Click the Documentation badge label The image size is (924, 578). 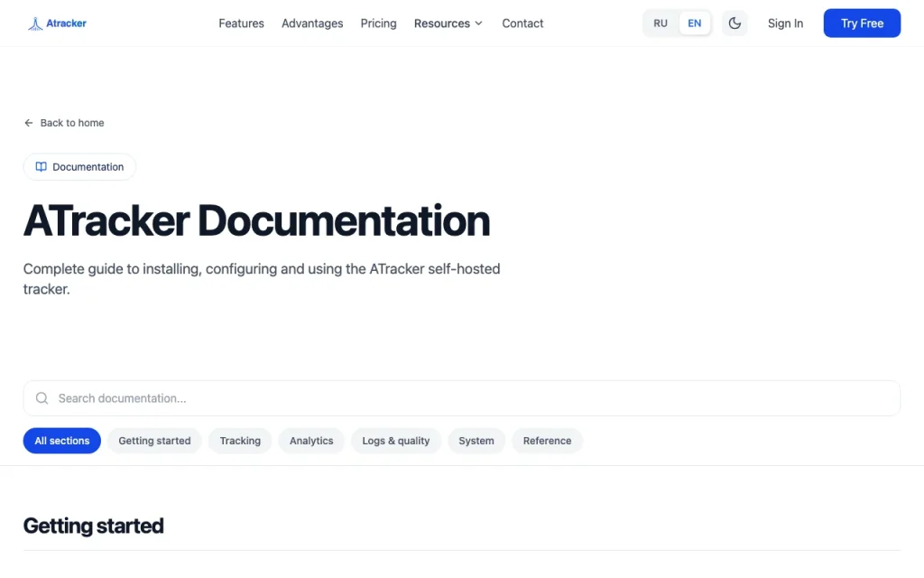(x=88, y=167)
